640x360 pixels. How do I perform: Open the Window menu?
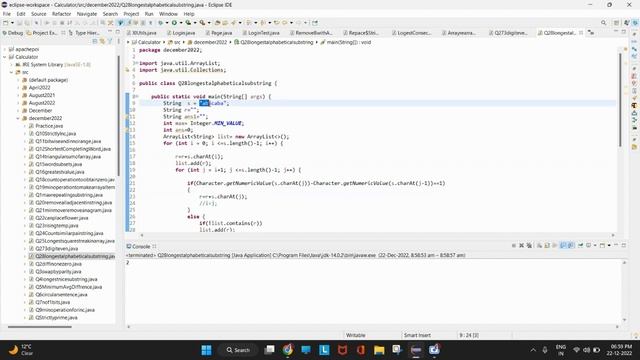pyautogui.click(x=168, y=14)
